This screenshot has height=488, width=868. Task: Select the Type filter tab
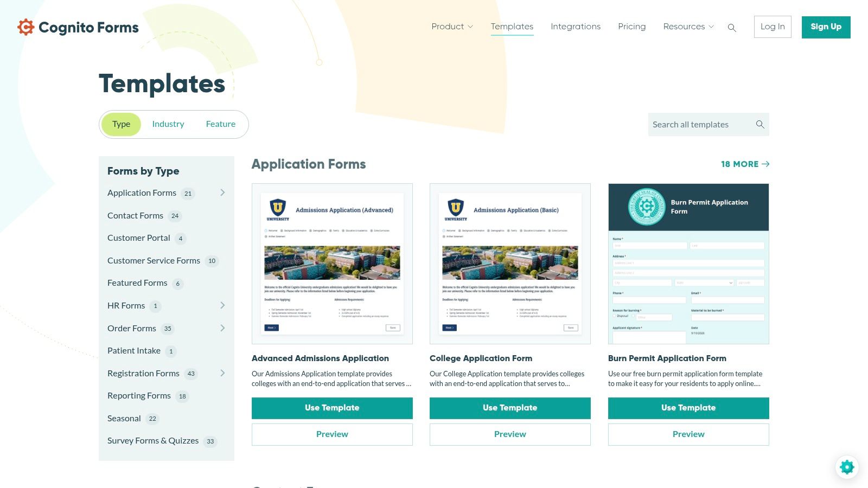[121, 124]
